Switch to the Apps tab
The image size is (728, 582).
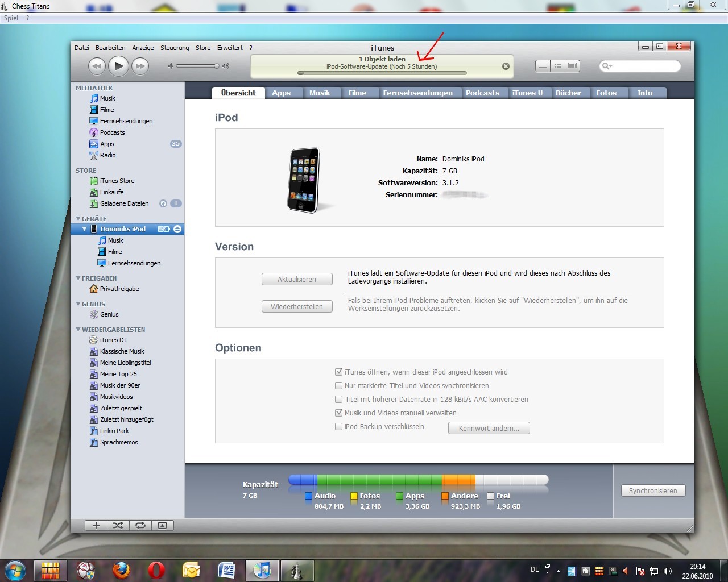(x=281, y=93)
